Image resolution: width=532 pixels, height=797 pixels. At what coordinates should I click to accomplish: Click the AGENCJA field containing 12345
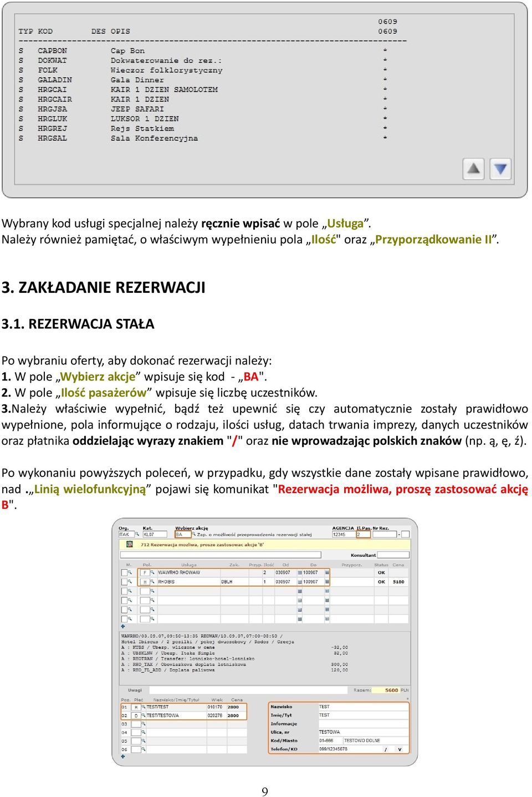click(x=344, y=534)
